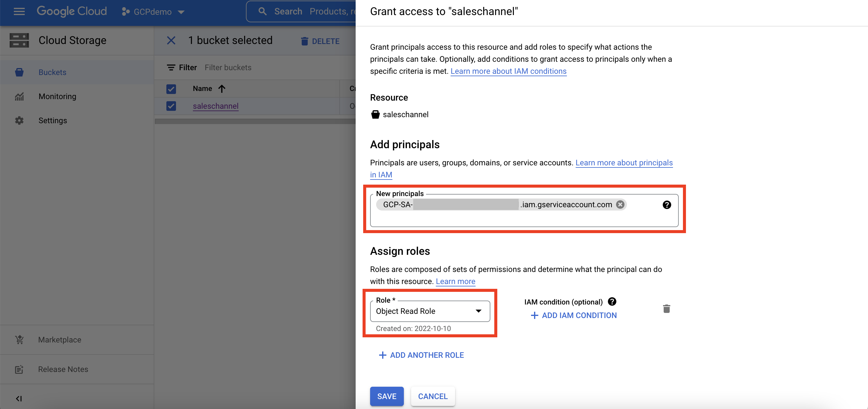Click the Delete bucket trash icon
The image size is (868, 409).
click(x=304, y=41)
